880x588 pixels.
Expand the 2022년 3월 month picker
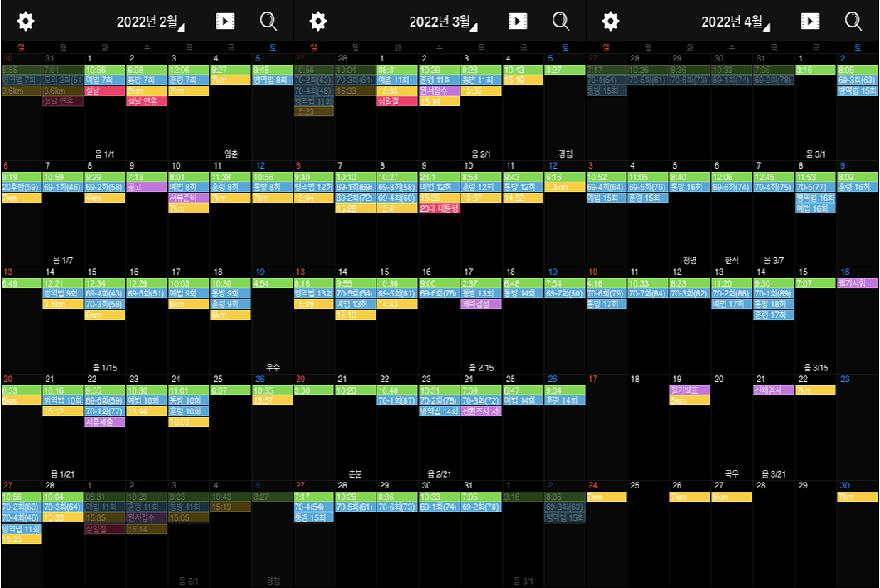[444, 22]
